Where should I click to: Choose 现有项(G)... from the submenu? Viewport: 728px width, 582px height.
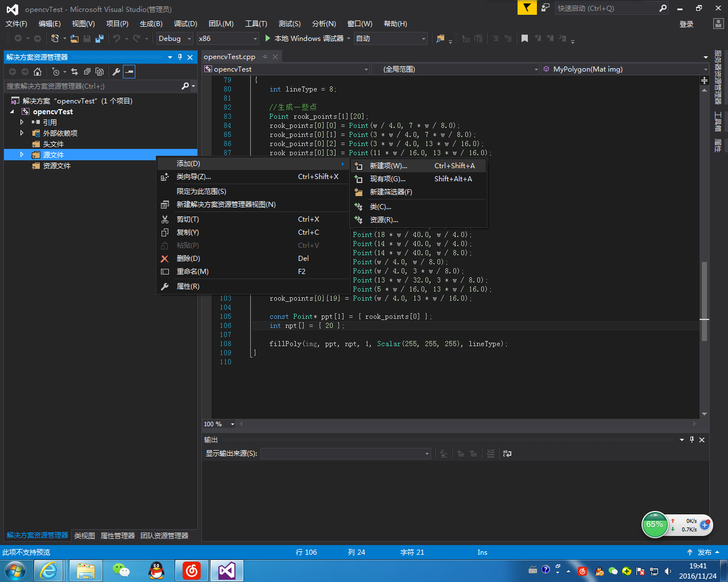pyautogui.click(x=419, y=179)
